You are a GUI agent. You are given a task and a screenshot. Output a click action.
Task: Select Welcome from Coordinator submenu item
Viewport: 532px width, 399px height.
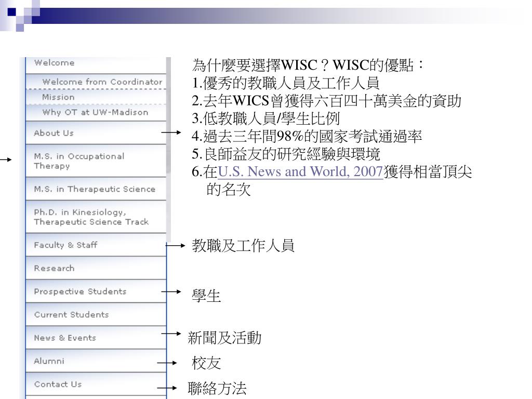point(96,82)
